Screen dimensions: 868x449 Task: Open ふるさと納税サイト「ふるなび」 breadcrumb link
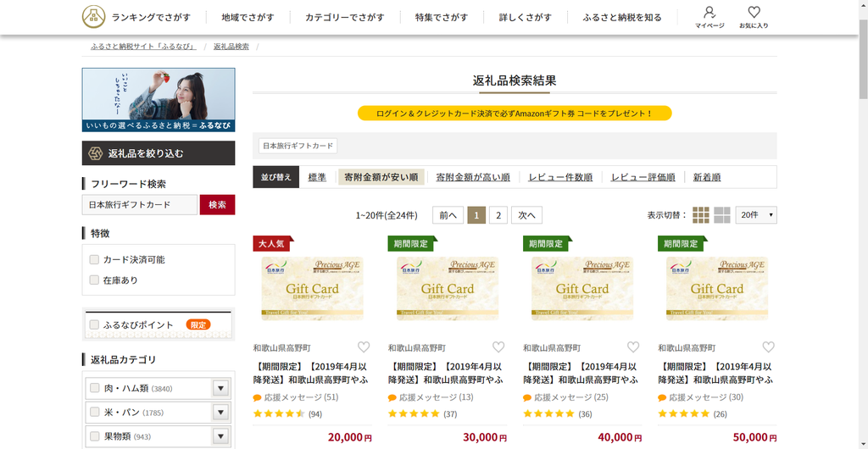coord(143,47)
